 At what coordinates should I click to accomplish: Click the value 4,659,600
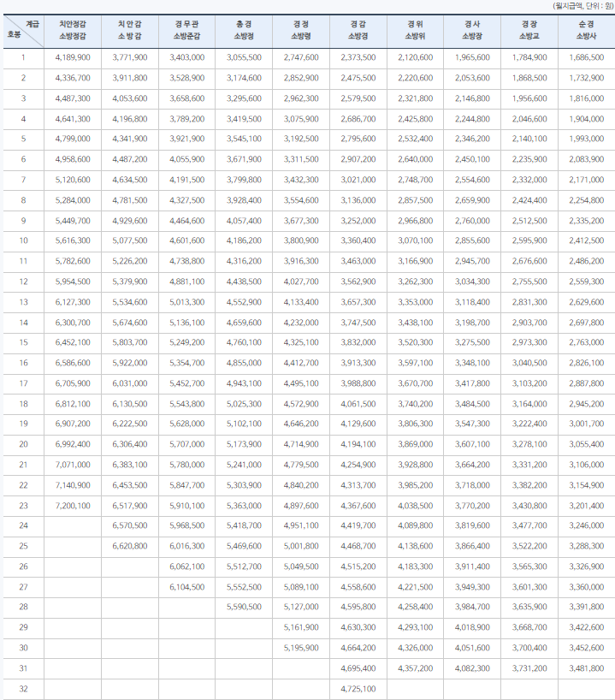[x=244, y=323]
